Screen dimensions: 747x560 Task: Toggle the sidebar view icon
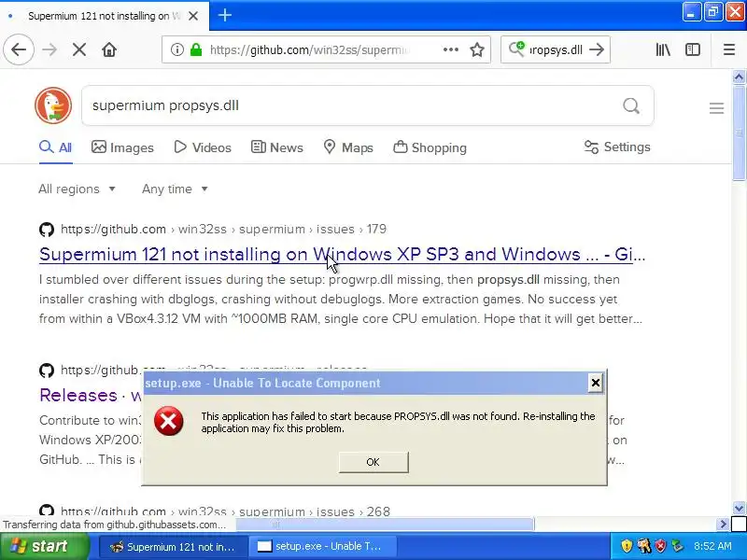tap(693, 49)
